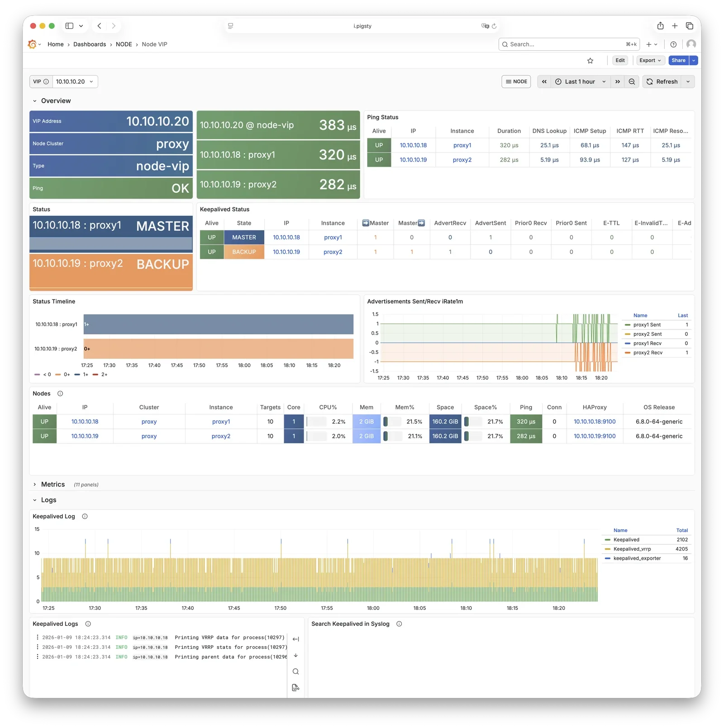Click the zoom out time range icon
Viewport: 724px width, 728px height.
[632, 82]
